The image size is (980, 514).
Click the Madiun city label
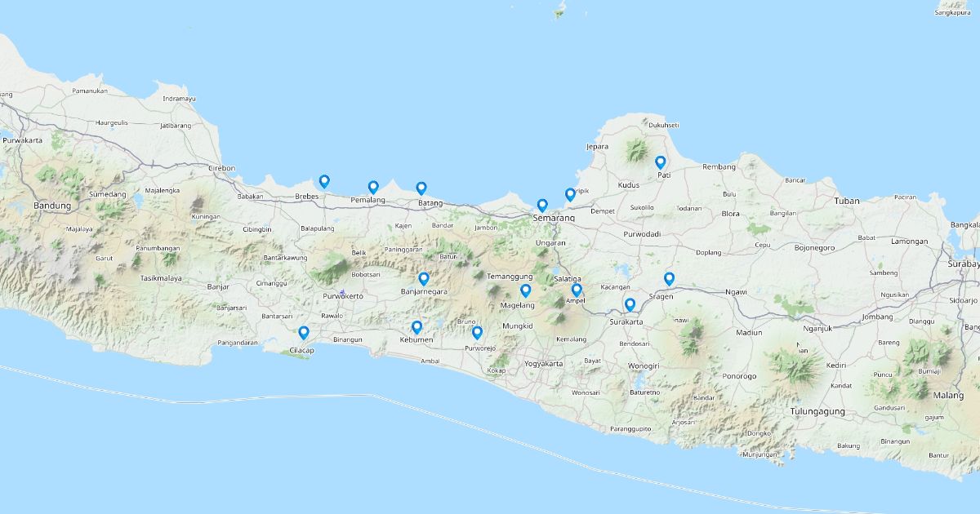point(749,332)
